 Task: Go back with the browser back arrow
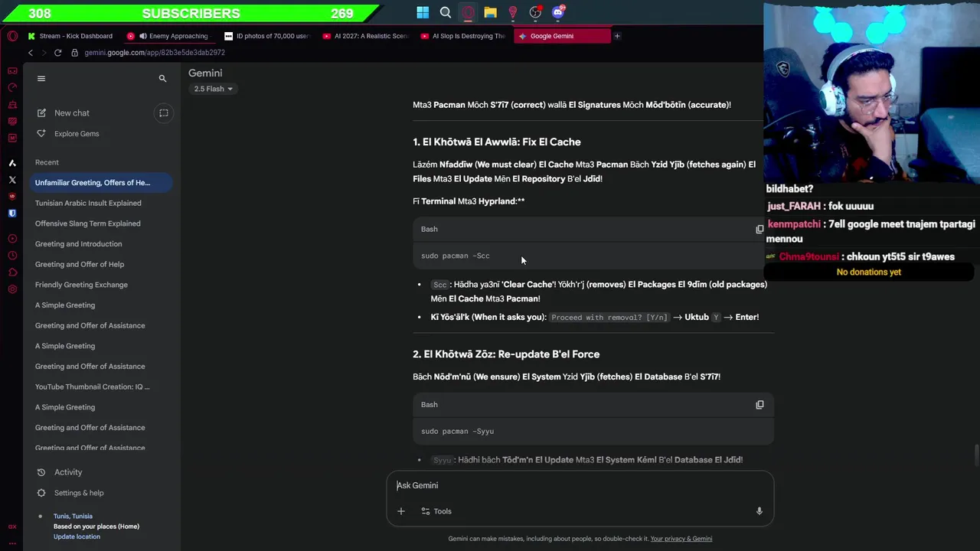tap(30, 53)
